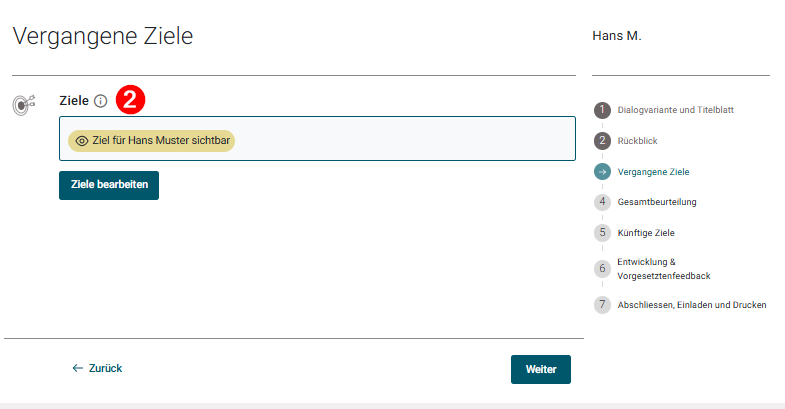Viewport: 785px width, 409px height.
Task: Click step 7 circle icon
Action: [602, 304]
